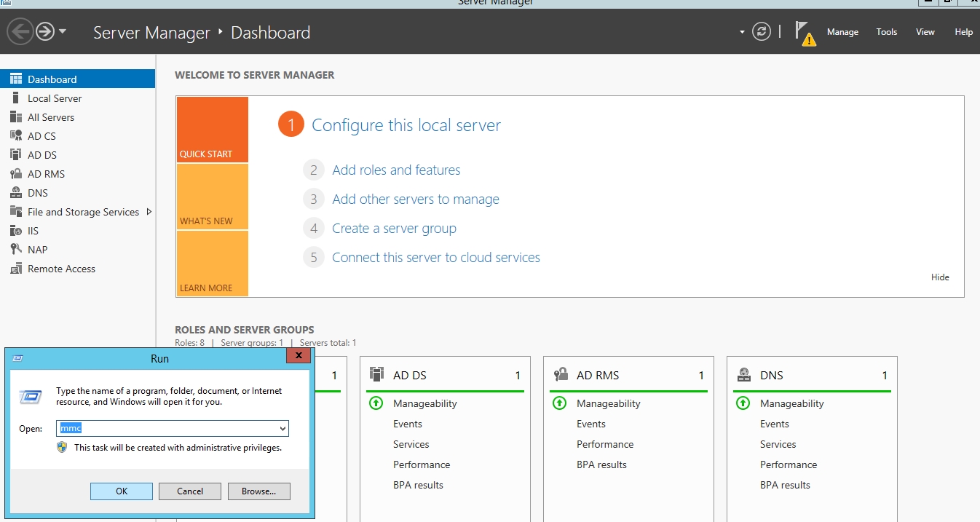Open the Tools menu
Screen dimensions: 980x522
887,32
